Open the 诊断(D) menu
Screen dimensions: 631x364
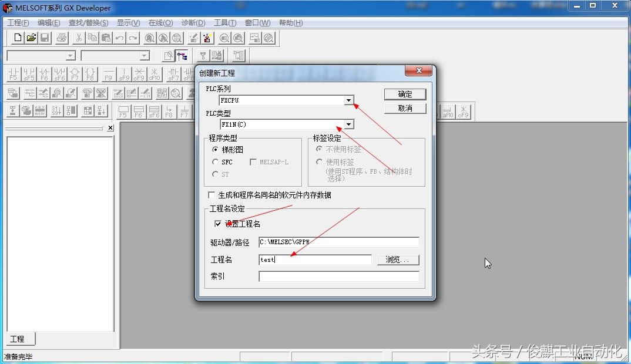click(193, 22)
